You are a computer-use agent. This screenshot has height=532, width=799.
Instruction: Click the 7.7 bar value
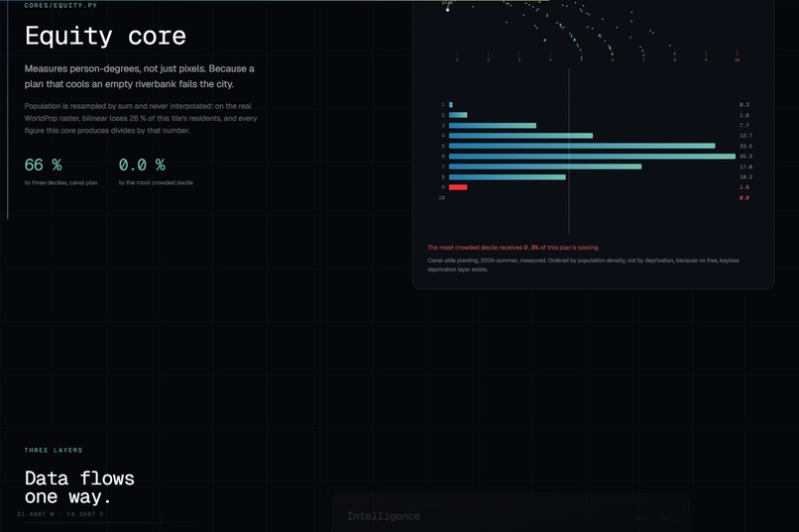point(744,125)
